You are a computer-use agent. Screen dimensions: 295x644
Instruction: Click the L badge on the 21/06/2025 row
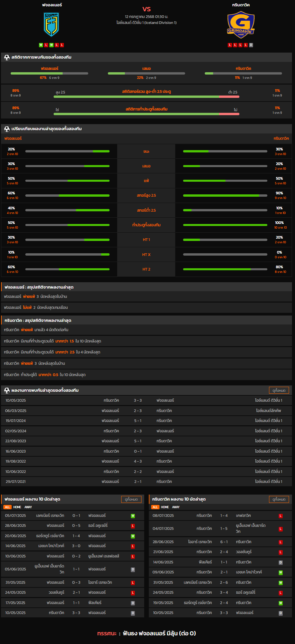pyautogui.click(x=281, y=552)
